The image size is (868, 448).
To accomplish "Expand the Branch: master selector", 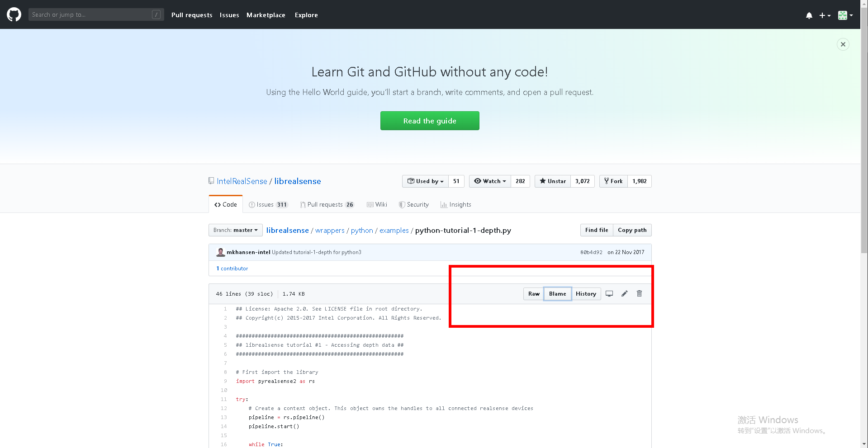I will point(236,230).
